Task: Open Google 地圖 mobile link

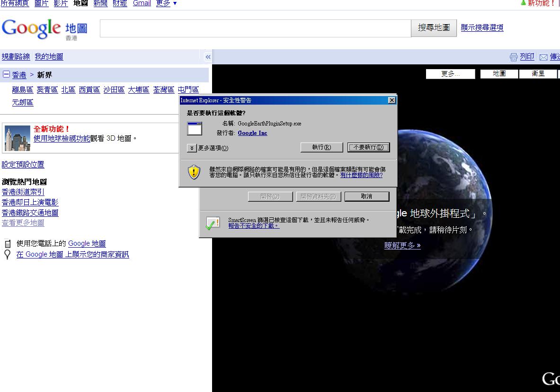Action: point(87,243)
